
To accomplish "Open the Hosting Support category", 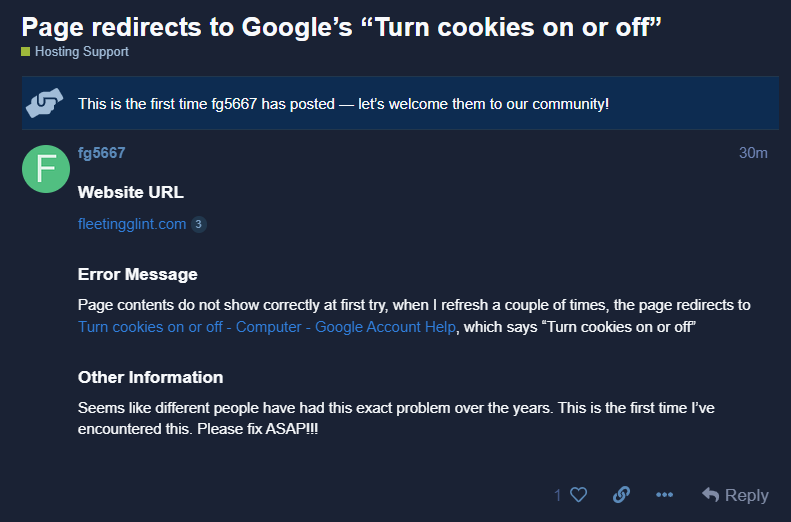I will tap(82, 51).
